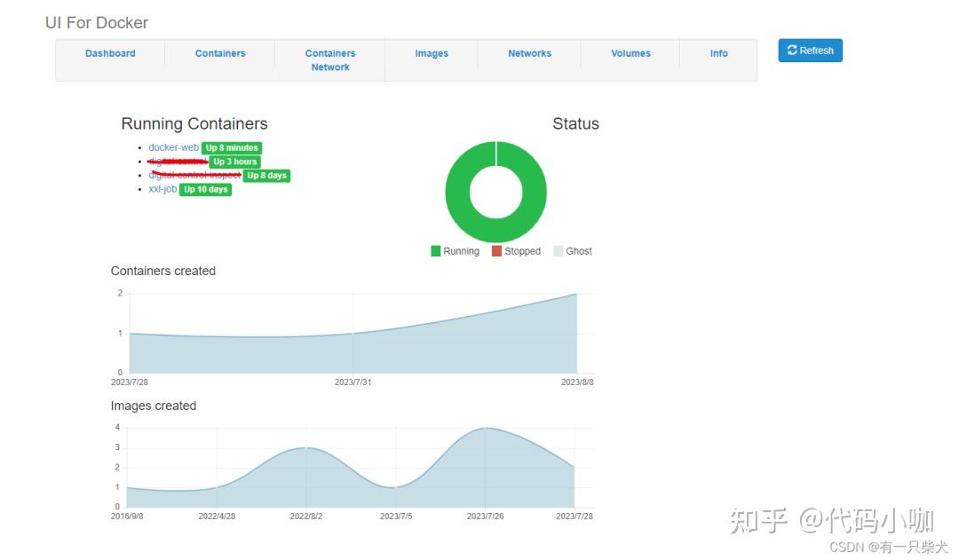This screenshot has width=959, height=560.
Task: Open the Images tab
Action: click(x=431, y=53)
